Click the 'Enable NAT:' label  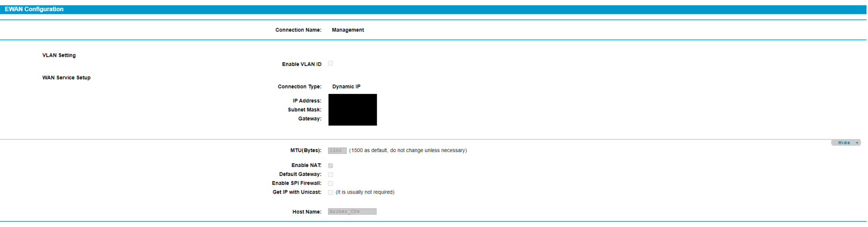tap(307, 165)
